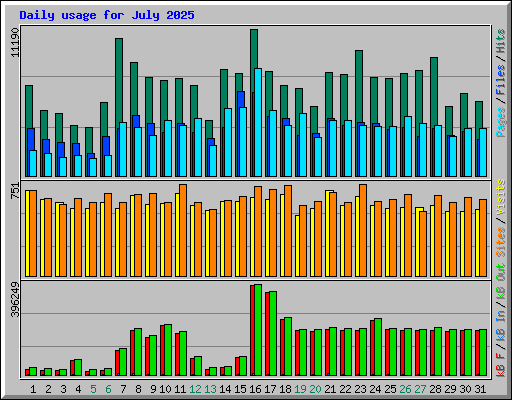The height and width of the screenshot is (400, 512).
Task: Click green weekend day label 6
Action: click(x=108, y=389)
